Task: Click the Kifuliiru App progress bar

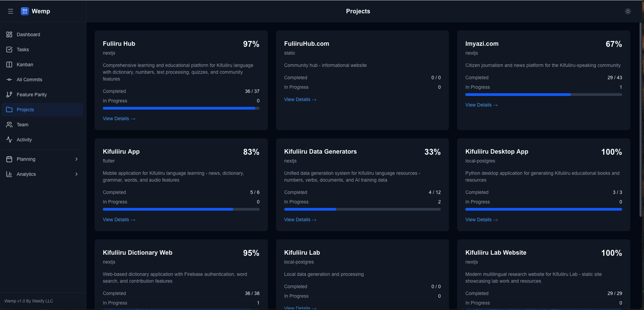Action: 181,209
